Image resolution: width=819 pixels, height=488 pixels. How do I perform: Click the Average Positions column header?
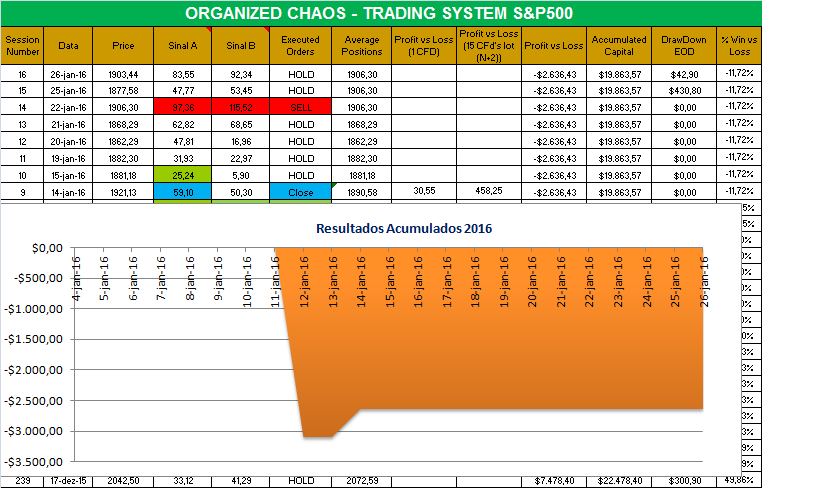361,46
